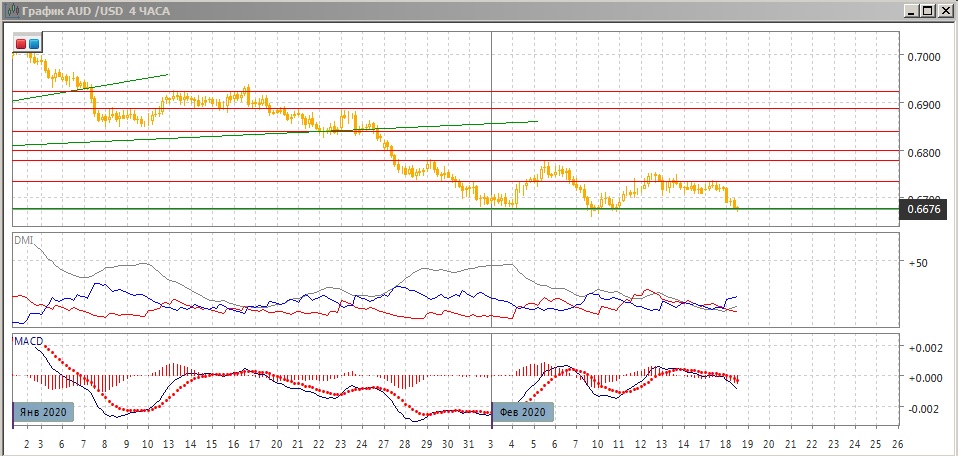
Task: Select the topmost red horizontal level line
Action: coord(455,91)
